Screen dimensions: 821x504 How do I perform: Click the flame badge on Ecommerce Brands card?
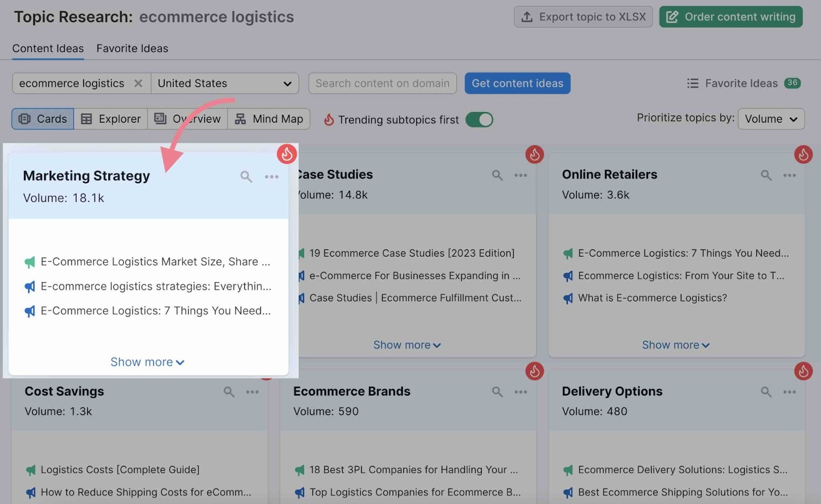point(535,371)
